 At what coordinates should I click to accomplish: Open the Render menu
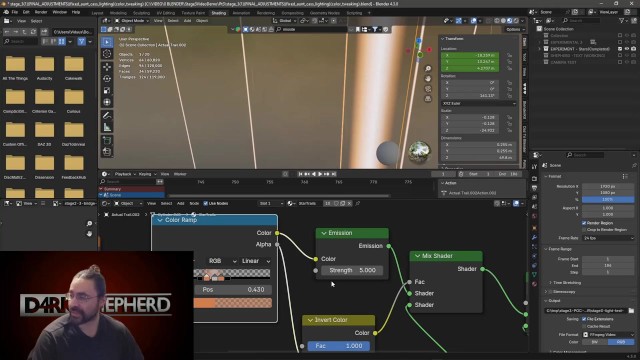41,12
